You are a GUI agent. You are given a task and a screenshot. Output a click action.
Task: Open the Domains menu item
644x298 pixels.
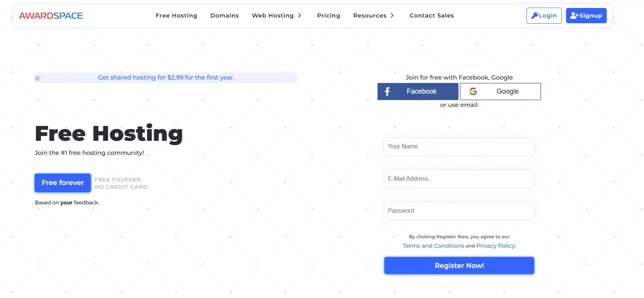[x=225, y=16]
